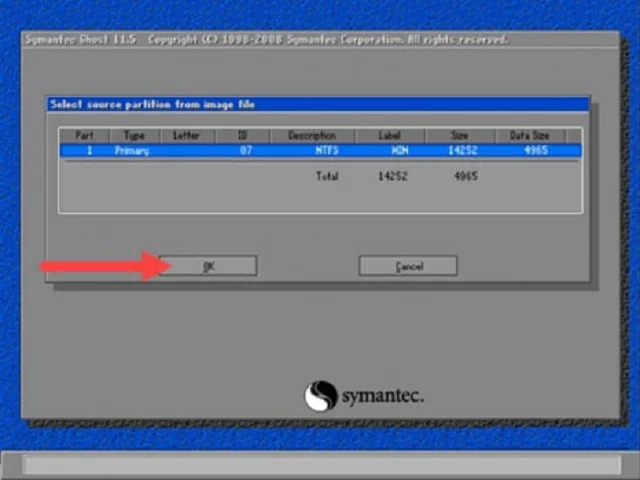Click the 14252 size cell in row 1
640x480 pixels.
point(463,151)
